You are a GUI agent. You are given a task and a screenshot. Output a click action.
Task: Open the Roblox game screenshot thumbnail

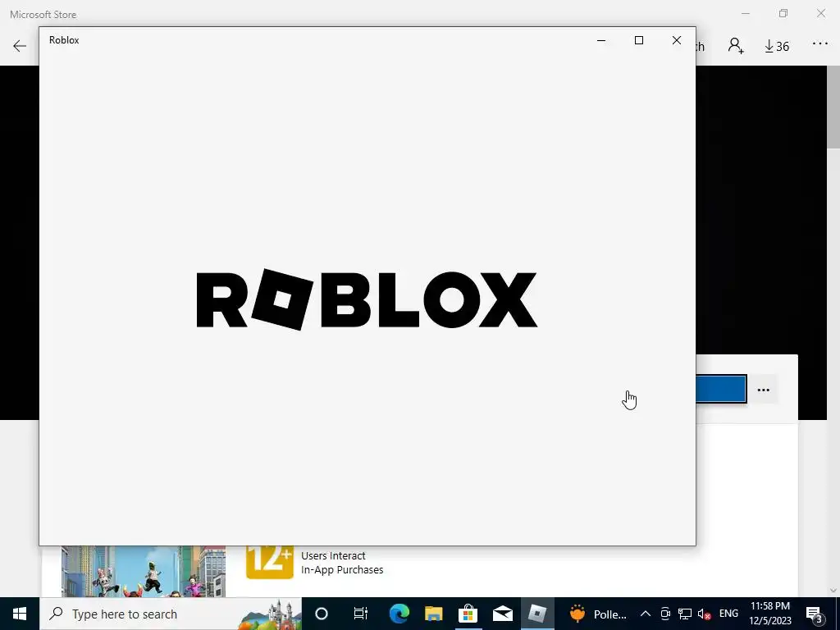tap(143, 571)
